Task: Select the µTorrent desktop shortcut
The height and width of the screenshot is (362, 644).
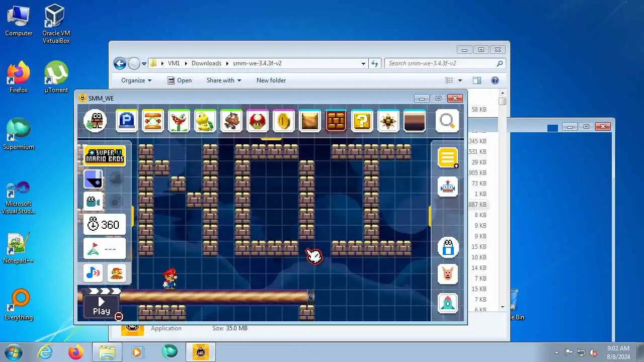Action: [x=56, y=77]
